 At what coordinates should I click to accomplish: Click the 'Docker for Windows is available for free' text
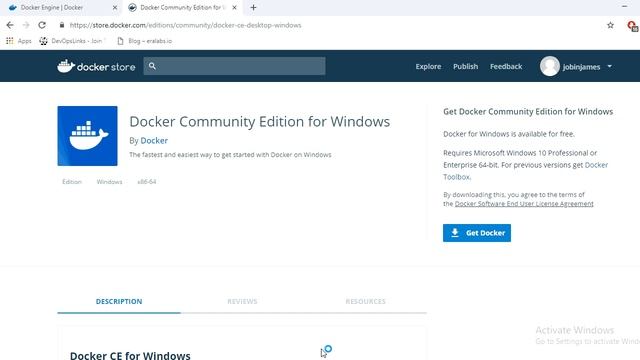click(x=509, y=134)
